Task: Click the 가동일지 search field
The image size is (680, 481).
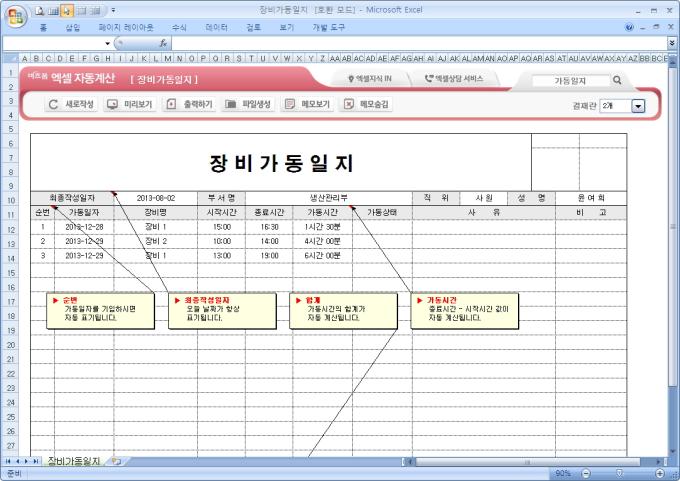Action: pos(570,81)
